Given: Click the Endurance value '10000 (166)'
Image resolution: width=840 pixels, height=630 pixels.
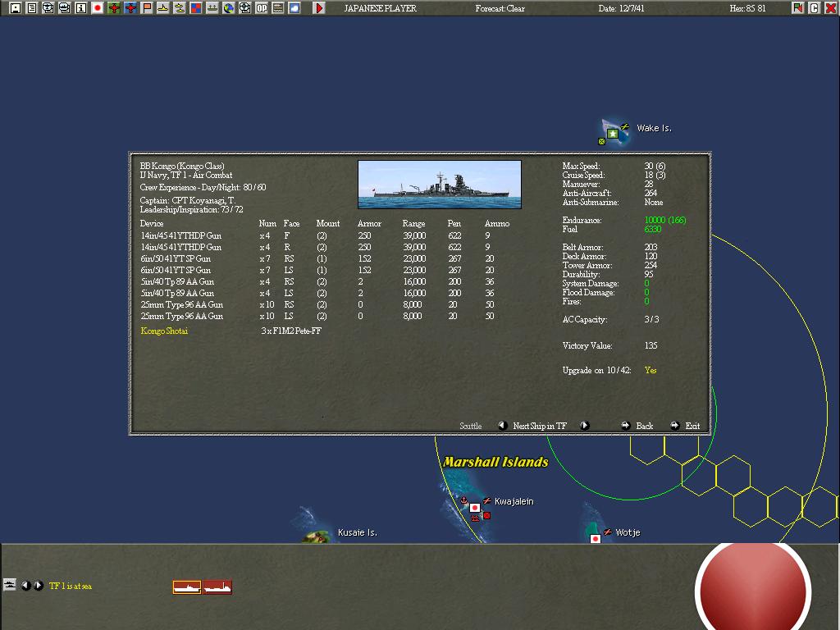Looking at the screenshot, I should click(x=664, y=220).
